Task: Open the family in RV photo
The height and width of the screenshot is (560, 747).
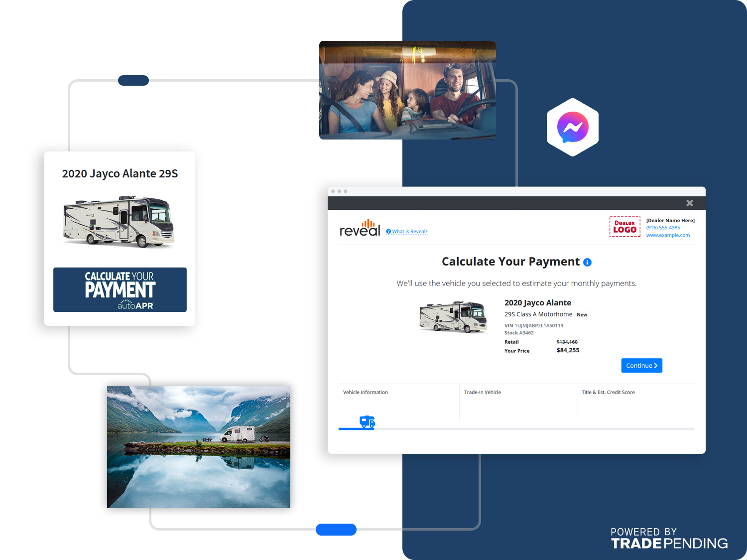Action: [x=407, y=90]
